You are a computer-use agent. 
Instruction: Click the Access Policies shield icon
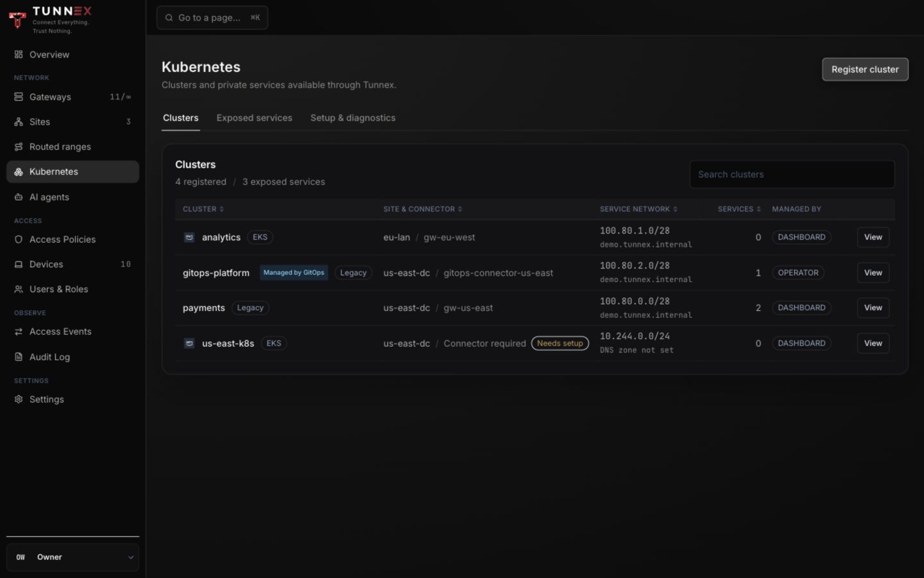tap(19, 240)
